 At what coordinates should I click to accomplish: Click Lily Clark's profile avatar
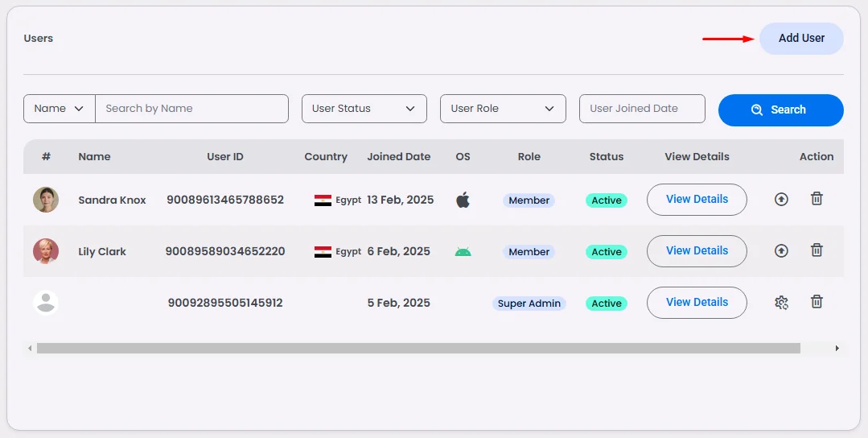coord(46,251)
